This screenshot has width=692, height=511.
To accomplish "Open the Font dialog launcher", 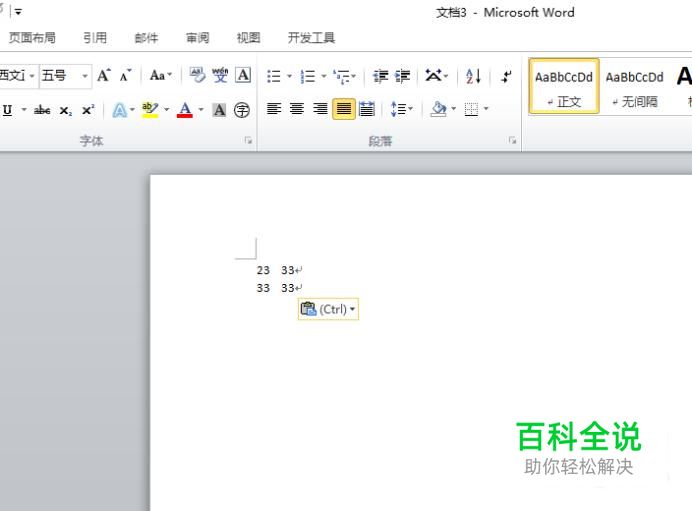I will tap(248, 140).
